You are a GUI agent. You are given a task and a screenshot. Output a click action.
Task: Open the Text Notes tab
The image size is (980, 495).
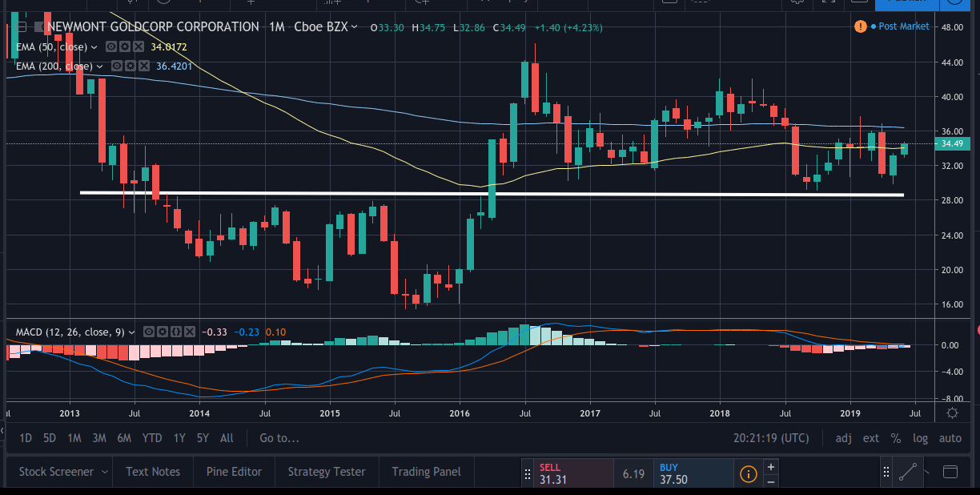(153, 472)
